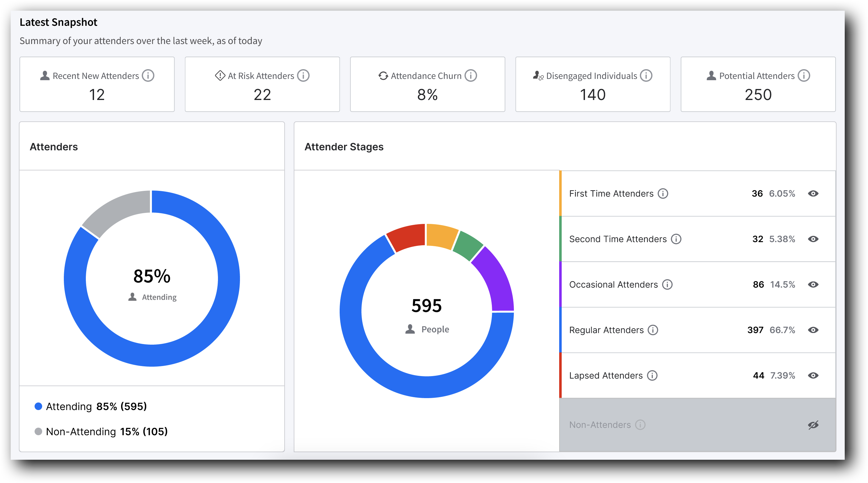Click the Attending legend entry
The width and height of the screenshot is (868, 483).
point(91,406)
